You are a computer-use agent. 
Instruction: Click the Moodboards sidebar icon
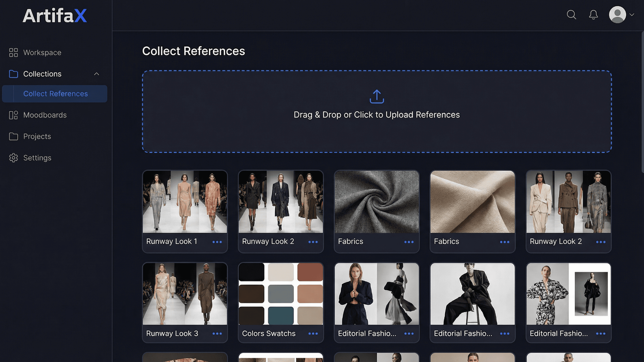coord(13,115)
